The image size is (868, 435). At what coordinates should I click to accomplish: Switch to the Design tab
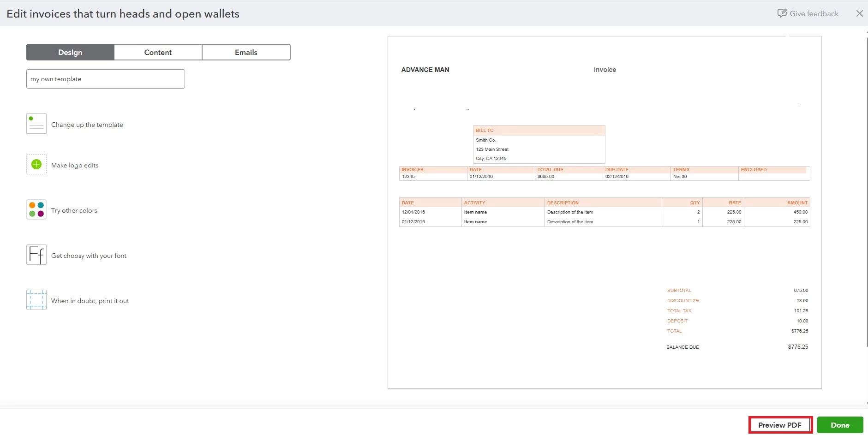(70, 52)
